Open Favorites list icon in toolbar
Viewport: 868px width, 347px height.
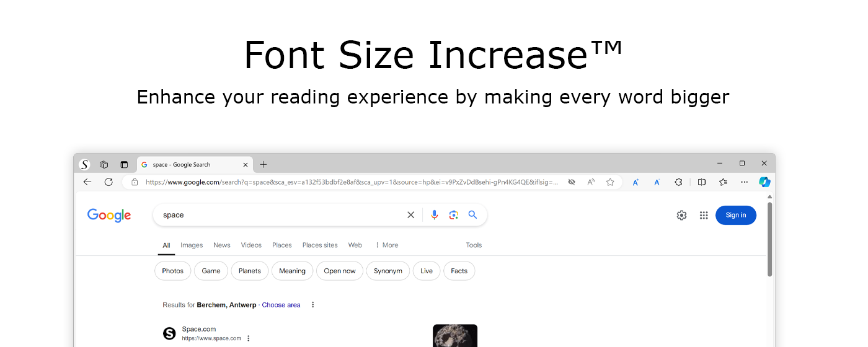(x=723, y=182)
